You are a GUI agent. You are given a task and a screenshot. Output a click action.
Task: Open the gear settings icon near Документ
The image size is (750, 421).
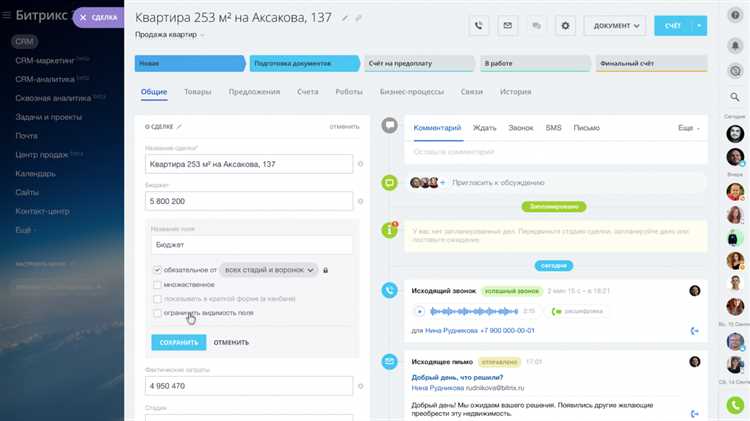coord(565,25)
